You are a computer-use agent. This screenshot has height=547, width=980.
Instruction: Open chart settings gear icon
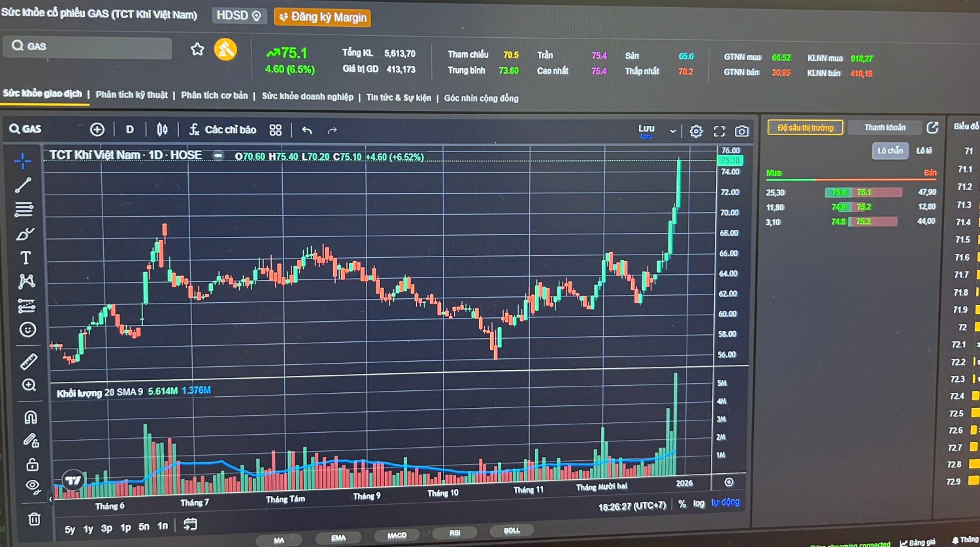[696, 131]
